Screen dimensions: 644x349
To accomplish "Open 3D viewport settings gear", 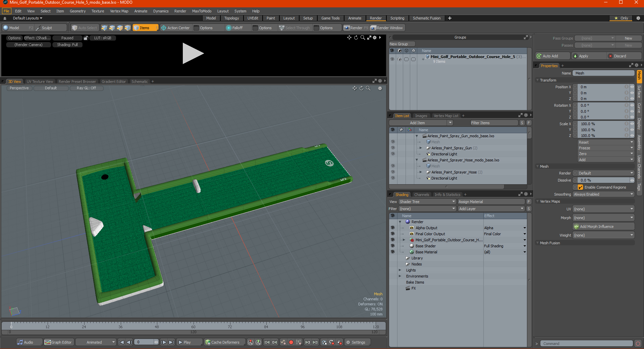I will tap(380, 88).
